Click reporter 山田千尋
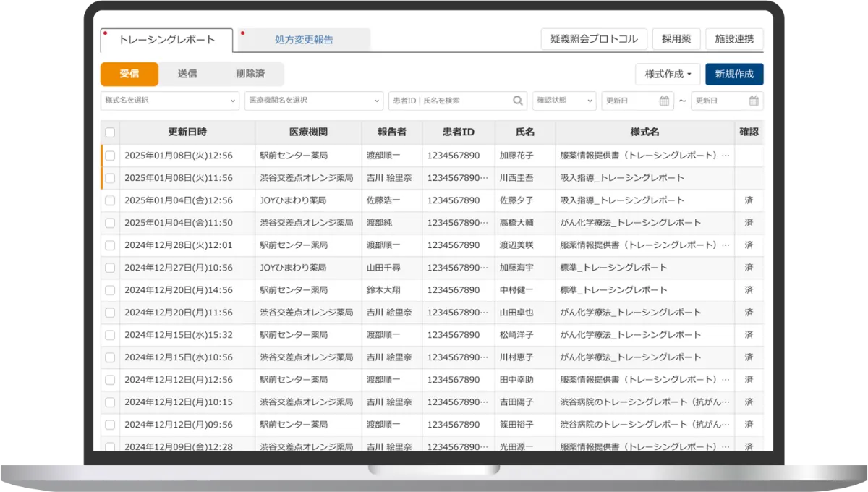868x492 pixels. pos(383,268)
